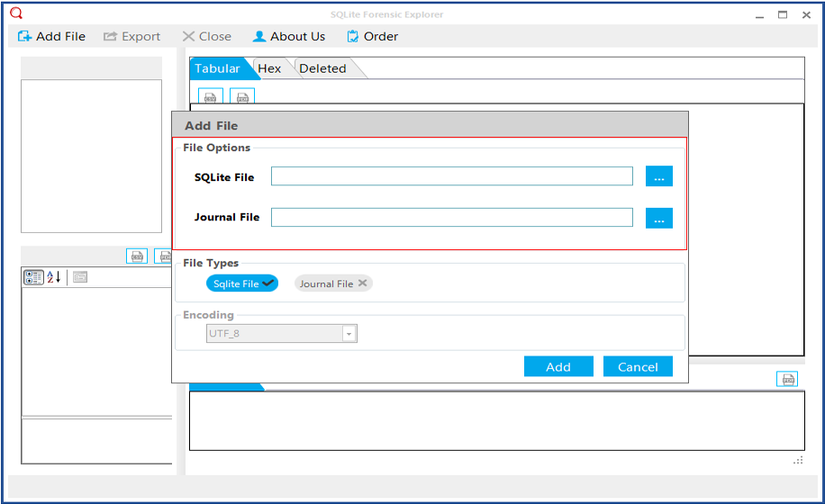Sort properties alphabetically with A-Z icon
The image size is (825, 504).
[53, 277]
